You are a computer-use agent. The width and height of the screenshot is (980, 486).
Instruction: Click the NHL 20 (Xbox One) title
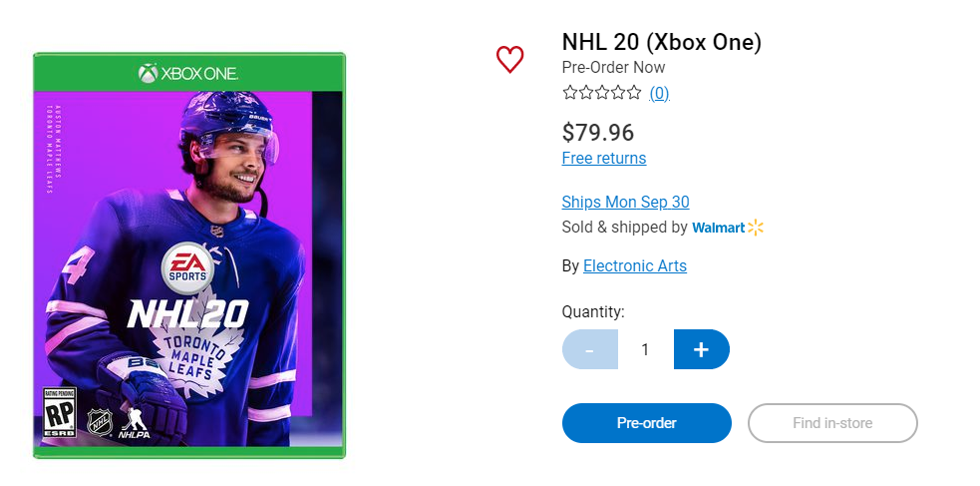(x=661, y=42)
